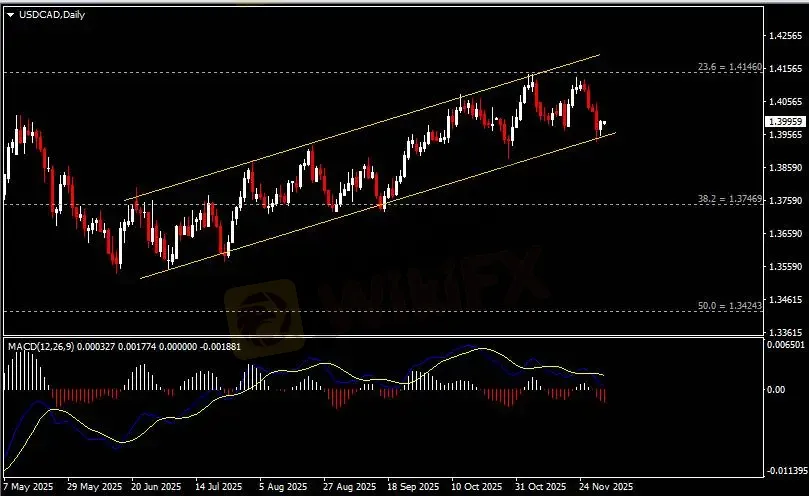
Task: Select the MACD(12,26,9) indicator label
Action: point(41,347)
